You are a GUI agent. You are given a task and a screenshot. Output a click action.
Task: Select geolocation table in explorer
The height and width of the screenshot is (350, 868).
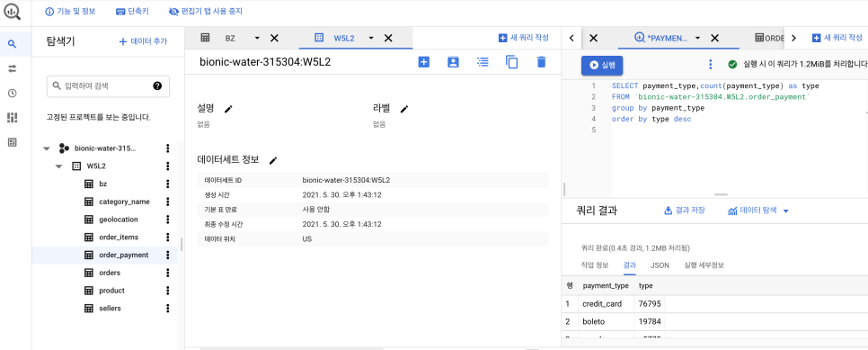[119, 220]
